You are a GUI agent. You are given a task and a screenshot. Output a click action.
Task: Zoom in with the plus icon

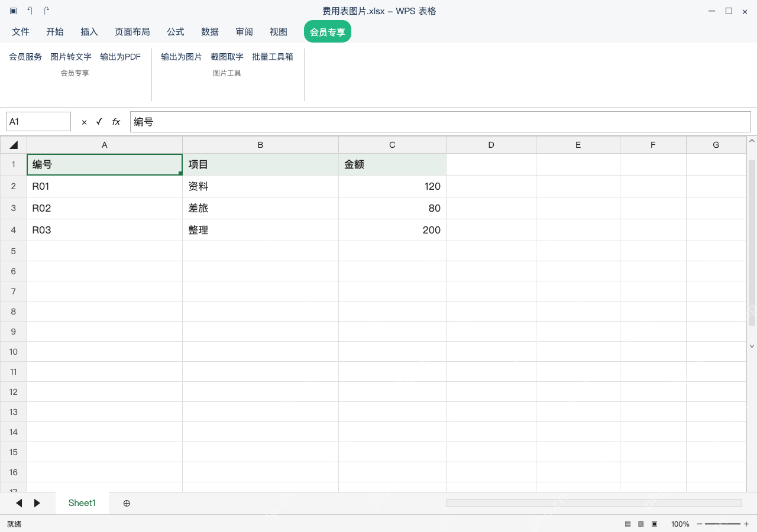point(746,524)
